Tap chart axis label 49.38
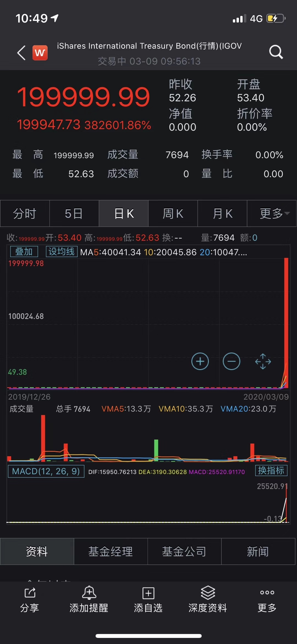The height and width of the screenshot is (644, 297). point(18,372)
